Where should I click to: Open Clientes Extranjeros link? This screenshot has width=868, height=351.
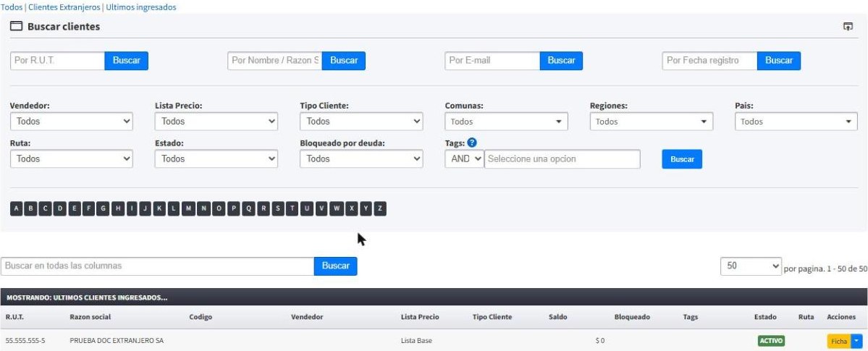point(64,7)
